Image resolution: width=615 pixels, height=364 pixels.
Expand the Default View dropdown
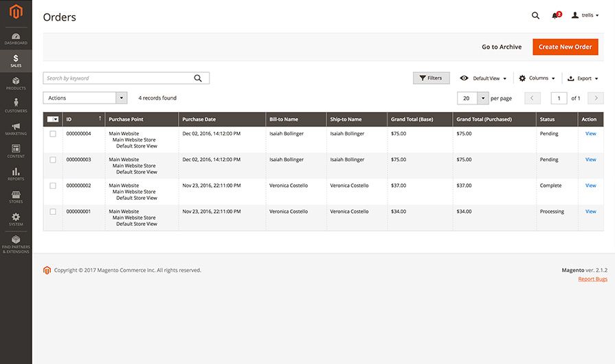[x=483, y=78]
